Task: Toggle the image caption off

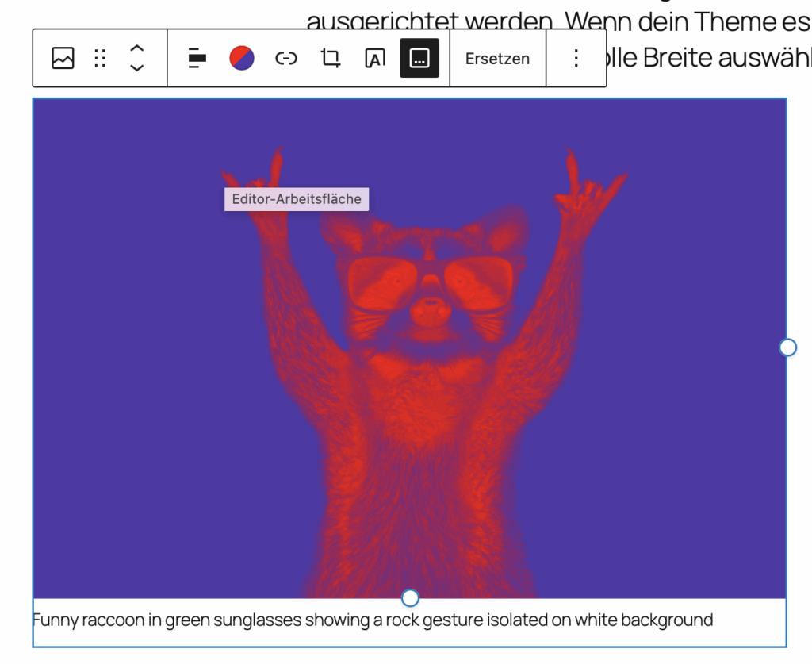Action: coord(419,58)
